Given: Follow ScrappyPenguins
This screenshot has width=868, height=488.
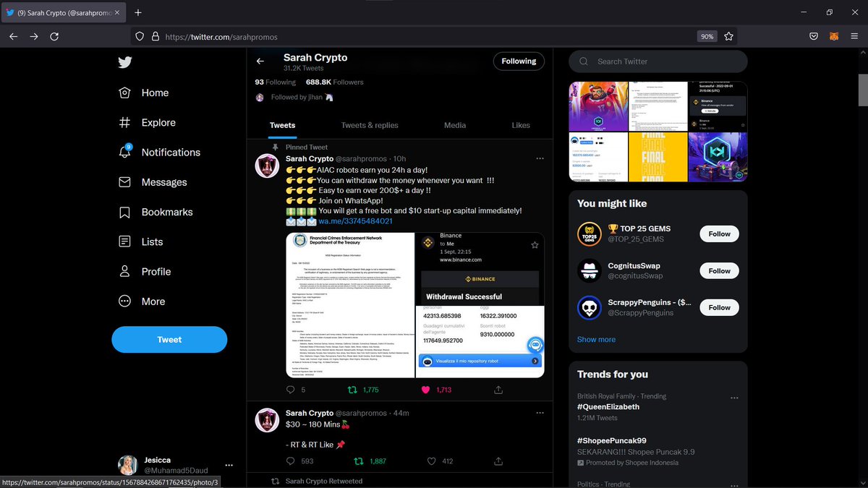Looking at the screenshot, I should coord(719,307).
